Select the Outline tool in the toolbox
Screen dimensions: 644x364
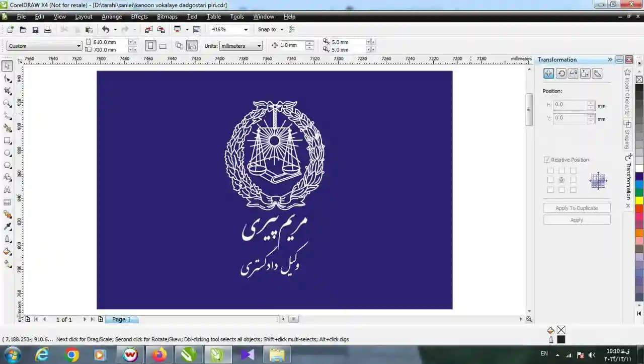coord(7,239)
